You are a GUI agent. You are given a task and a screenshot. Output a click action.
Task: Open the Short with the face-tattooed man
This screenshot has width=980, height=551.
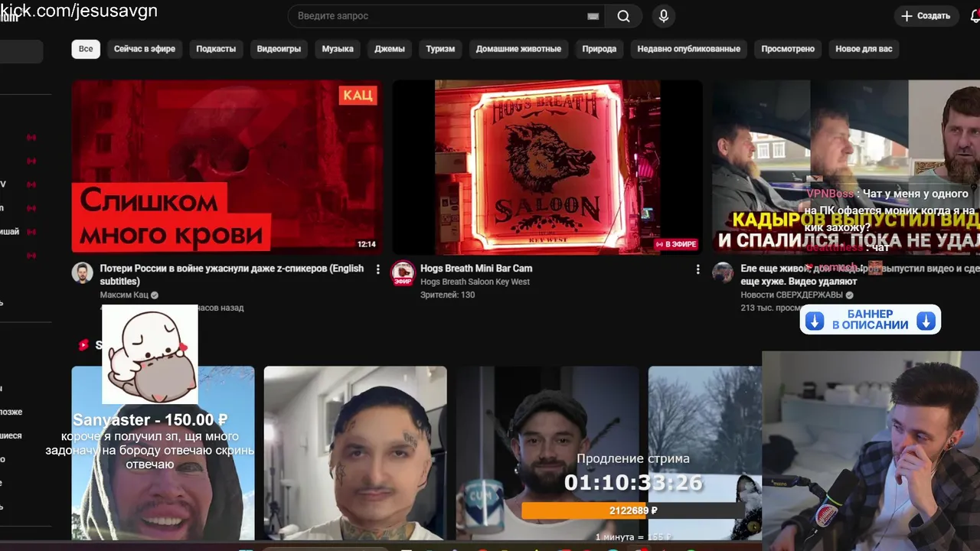pyautogui.click(x=355, y=453)
